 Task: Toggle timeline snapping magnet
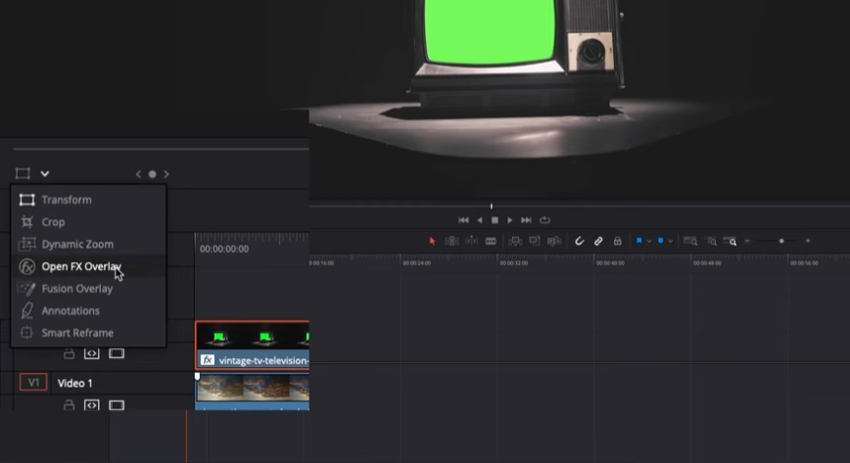pos(579,241)
